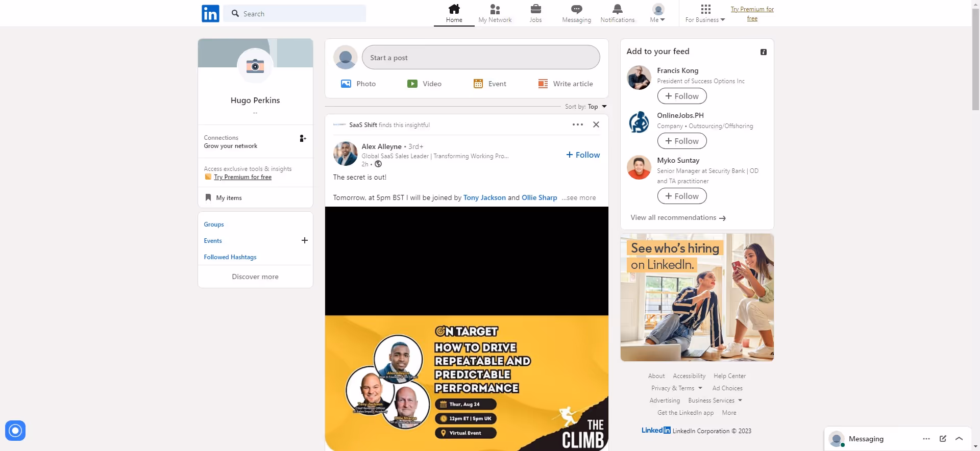Open the Notifications tab
Screen dimensions: 980x451
[x=618, y=13]
